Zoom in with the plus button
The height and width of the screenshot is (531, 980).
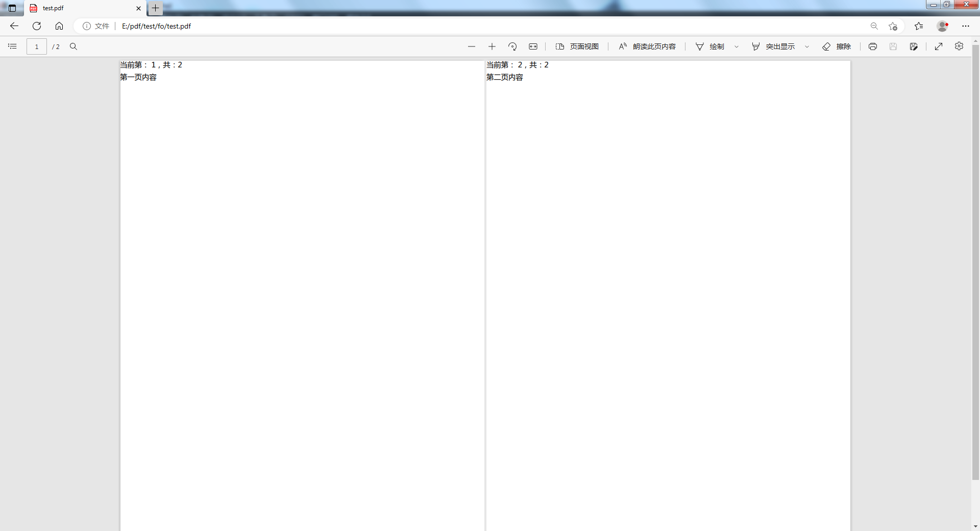click(492, 46)
